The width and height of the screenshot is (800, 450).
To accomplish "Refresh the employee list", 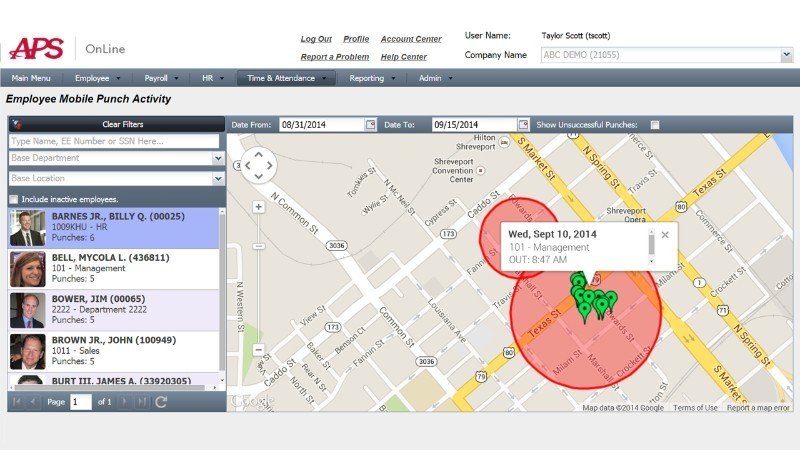I will click(161, 402).
